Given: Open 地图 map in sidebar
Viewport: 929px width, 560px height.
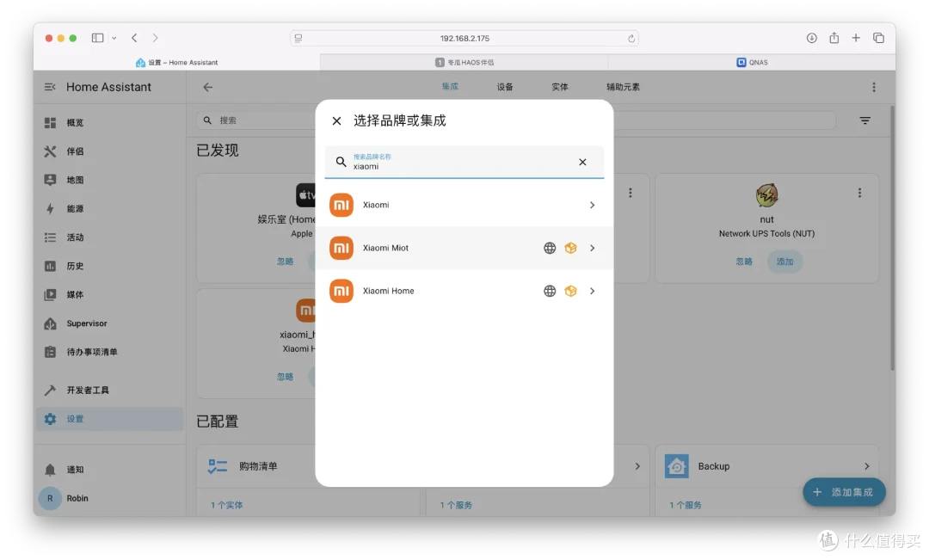Looking at the screenshot, I should pyautogui.click(x=109, y=180).
